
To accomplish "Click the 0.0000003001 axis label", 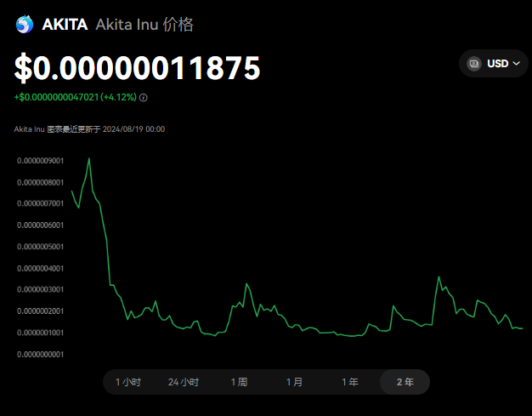I will click(x=41, y=289).
